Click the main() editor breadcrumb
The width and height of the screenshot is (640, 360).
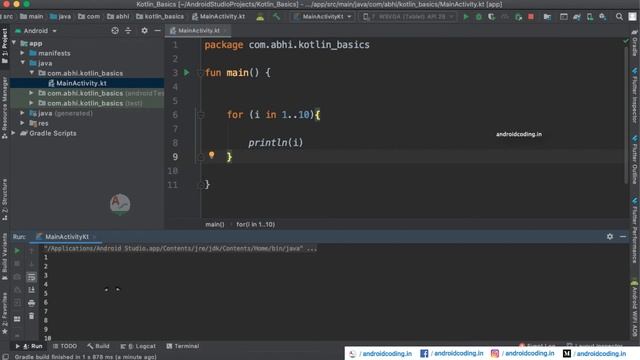tap(215, 224)
